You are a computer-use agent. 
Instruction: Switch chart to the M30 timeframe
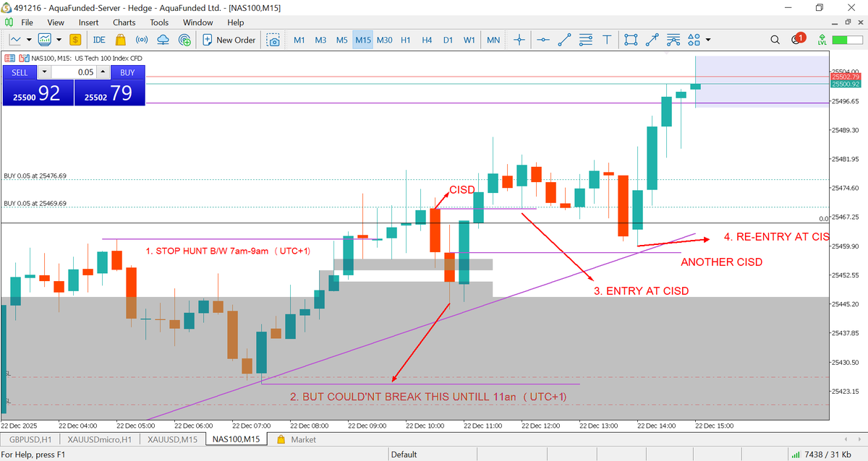click(385, 40)
